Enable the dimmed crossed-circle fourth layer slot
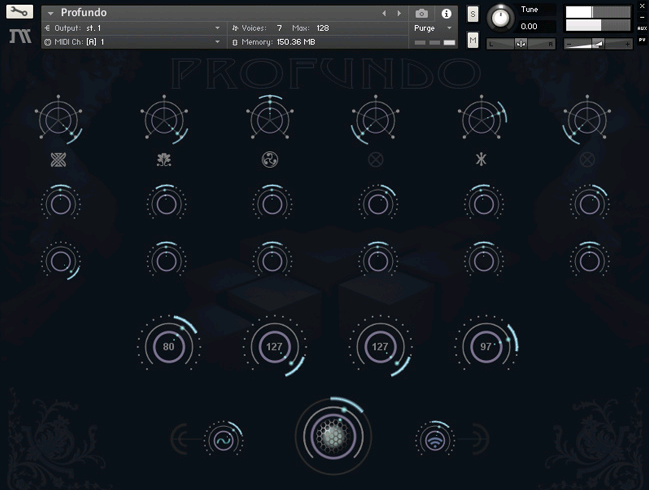 375,159
